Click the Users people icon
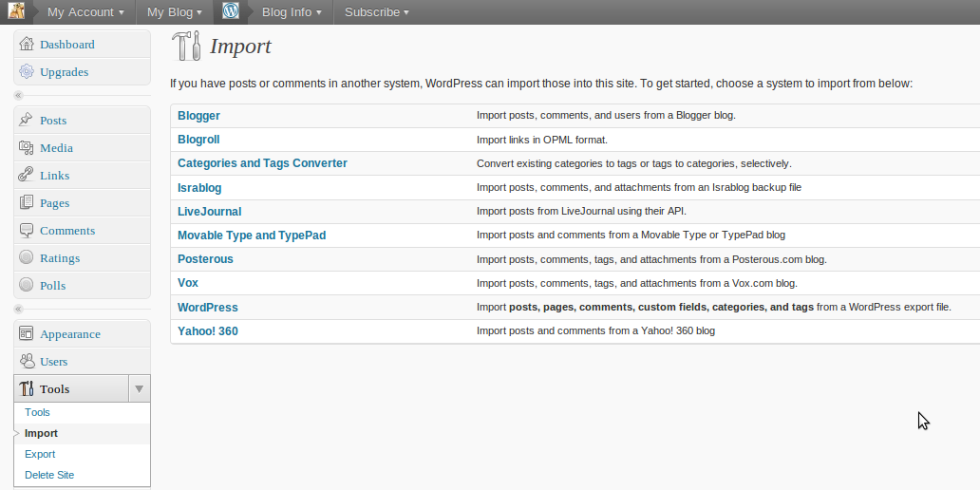Screen dimensions: 980x490 point(27,361)
